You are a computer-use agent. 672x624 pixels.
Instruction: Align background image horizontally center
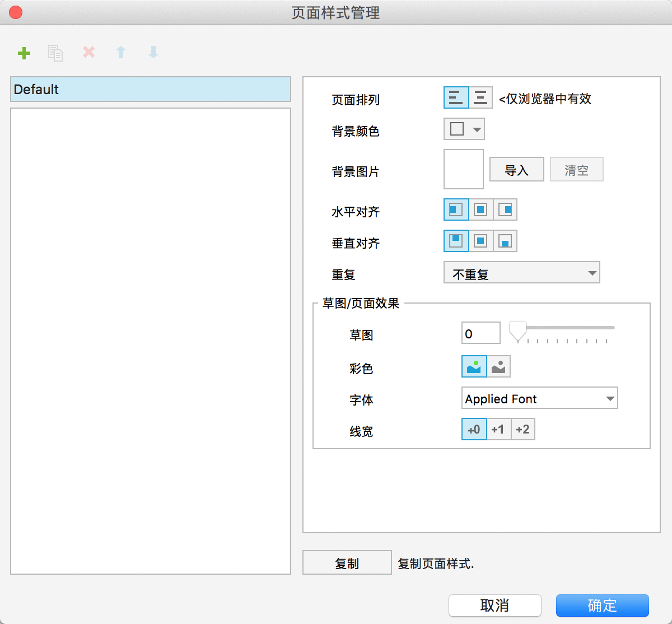[480, 209]
